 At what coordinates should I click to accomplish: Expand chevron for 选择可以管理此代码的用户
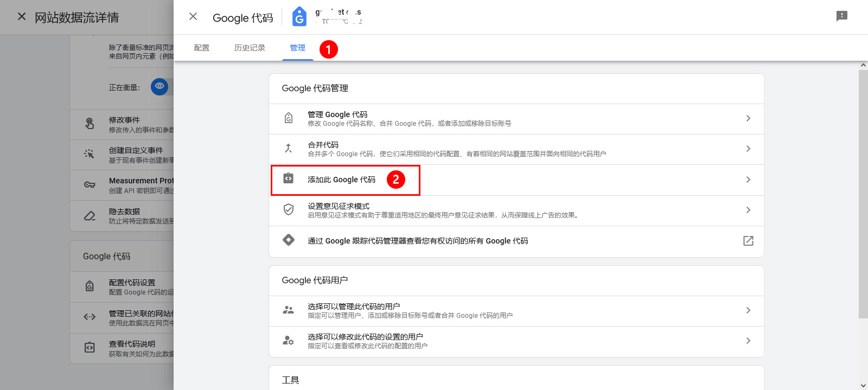[748, 310]
